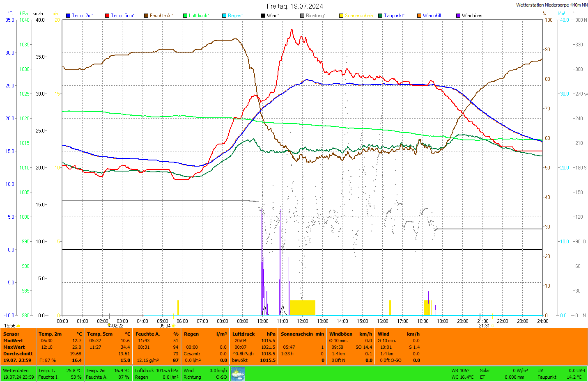The height and width of the screenshot is (382, 588).
Task: Click the Windchill legend label
Action: 432,16
